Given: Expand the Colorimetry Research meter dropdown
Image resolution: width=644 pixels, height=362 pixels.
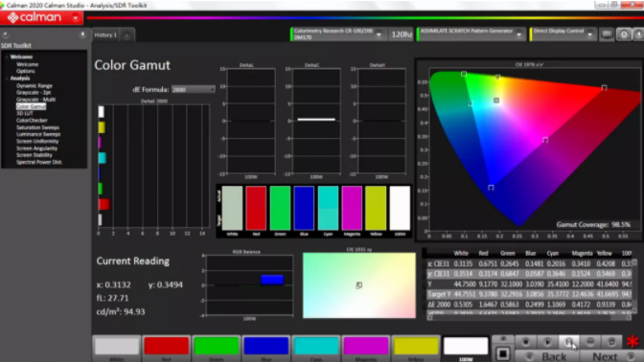Looking at the screenshot, I should (379, 34).
